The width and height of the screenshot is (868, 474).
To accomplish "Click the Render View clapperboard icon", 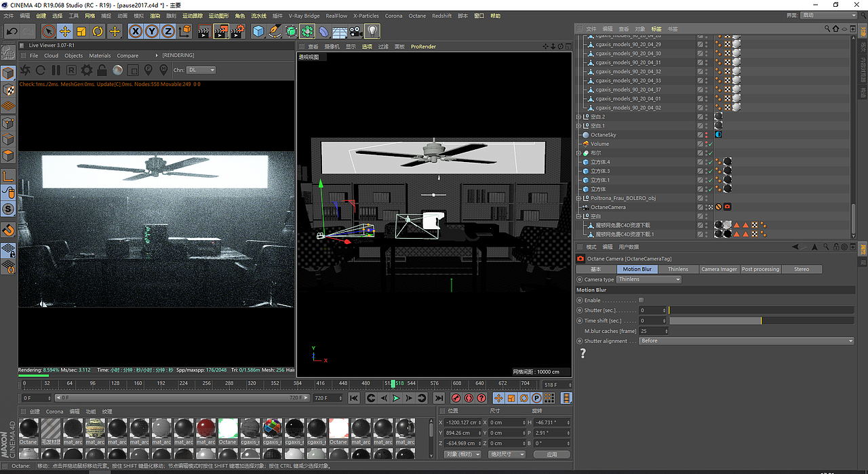I will pos(204,31).
